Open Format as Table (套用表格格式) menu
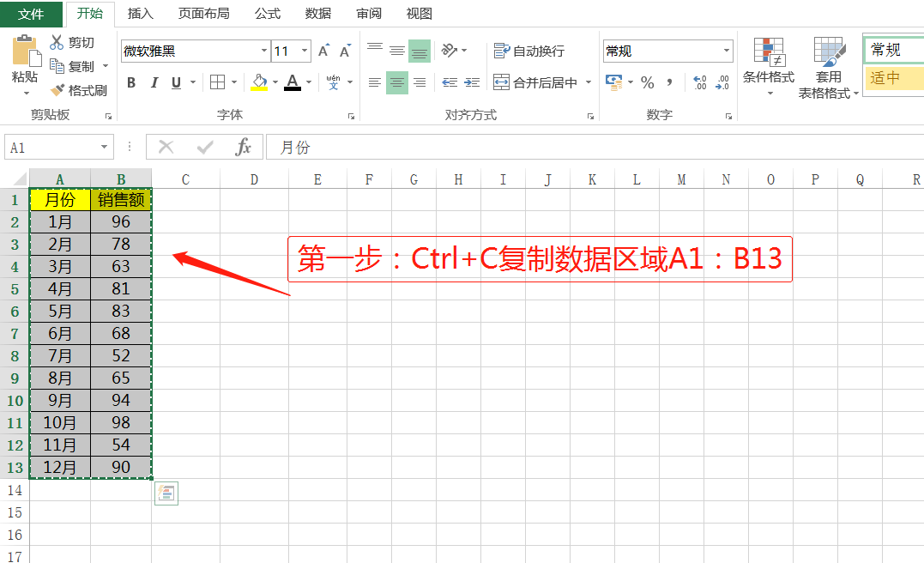924x563 pixels. click(828, 67)
